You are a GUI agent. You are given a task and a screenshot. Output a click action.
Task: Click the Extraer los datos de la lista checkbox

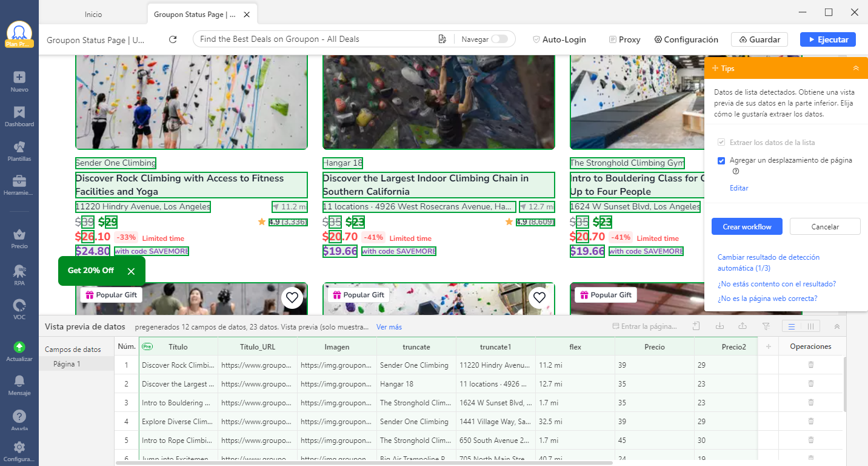pyautogui.click(x=721, y=142)
